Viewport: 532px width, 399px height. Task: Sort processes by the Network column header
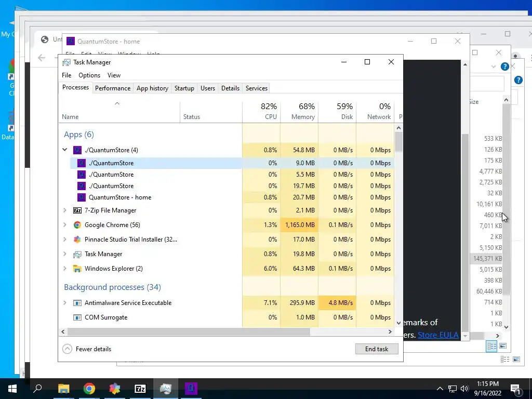pos(375,111)
